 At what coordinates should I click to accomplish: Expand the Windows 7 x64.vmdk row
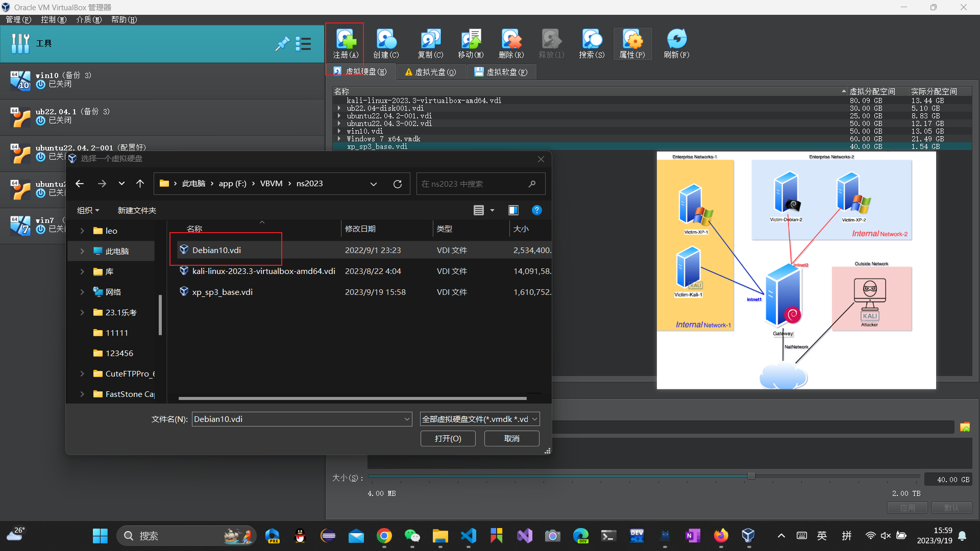point(339,139)
